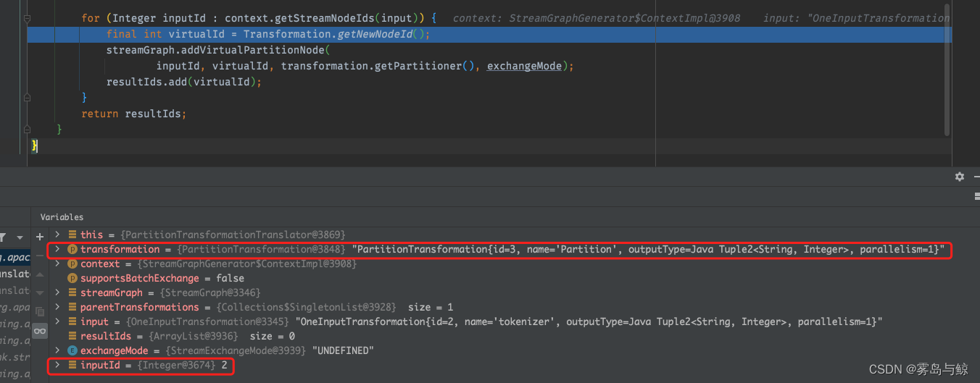Click variable icon beside 'resultIds'
This screenshot has height=383, width=980.
click(72, 336)
